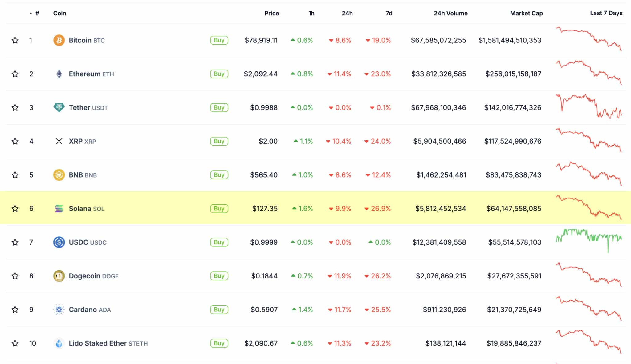Click the Solana logo icon

[x=59, y=209]
